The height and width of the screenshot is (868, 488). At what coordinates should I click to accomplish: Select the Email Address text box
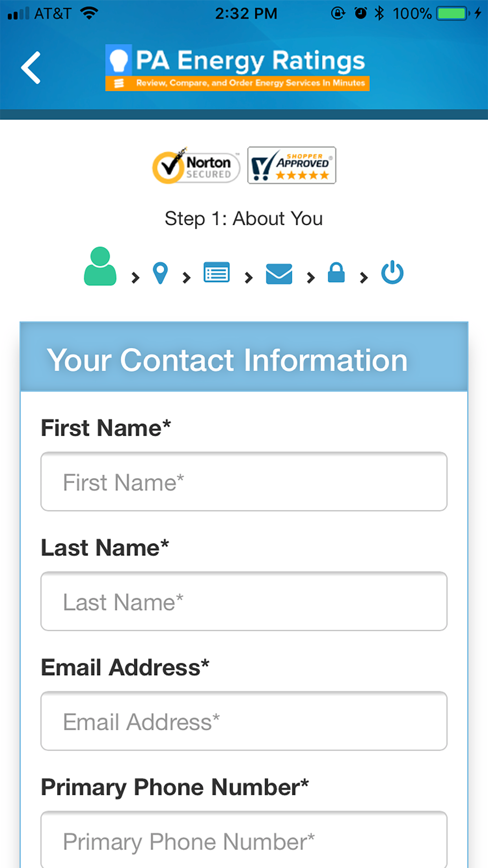point(244,721)
